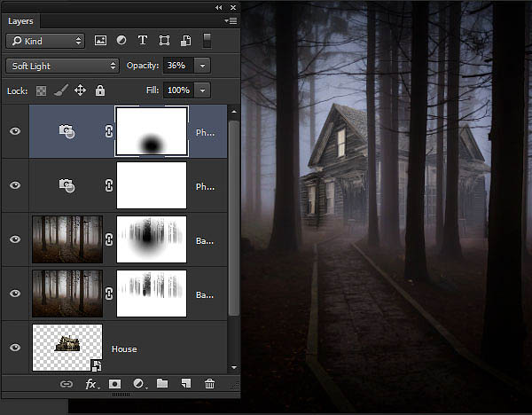Click the Delete layer trash icon
The width and height of the screenshot is (532, 415).
[x=209, y=384]
